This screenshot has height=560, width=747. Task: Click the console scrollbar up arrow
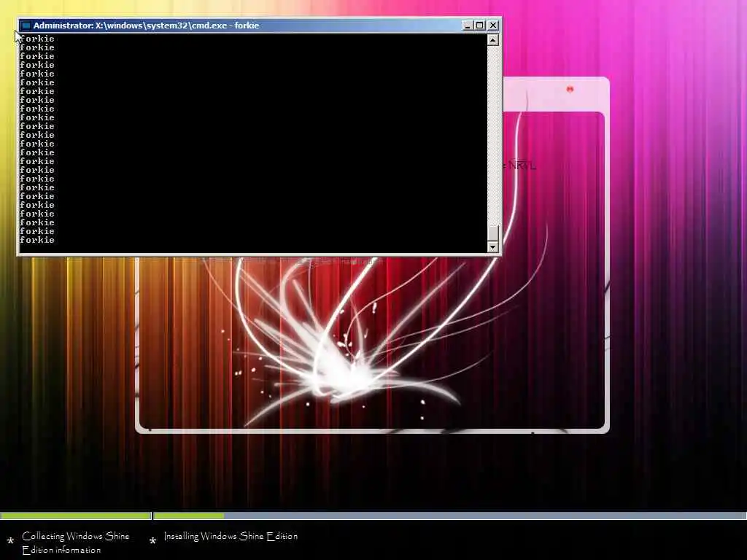pyautogui.click(x=493, y=40)
